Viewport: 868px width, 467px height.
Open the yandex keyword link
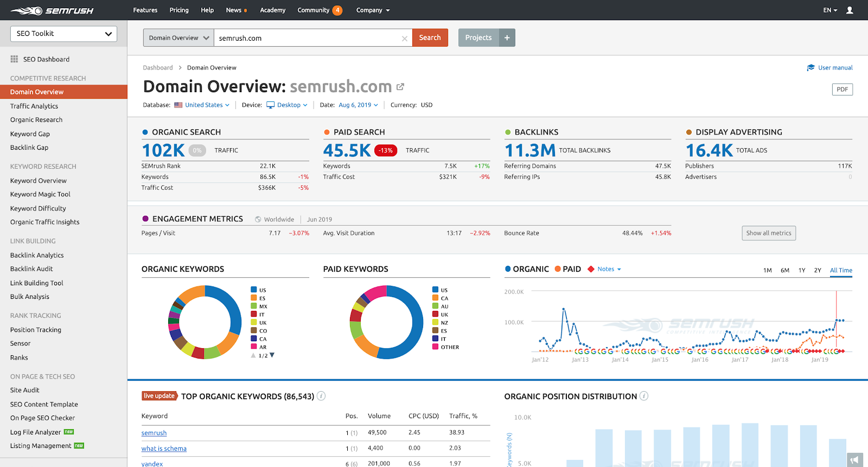coord(152,464)
